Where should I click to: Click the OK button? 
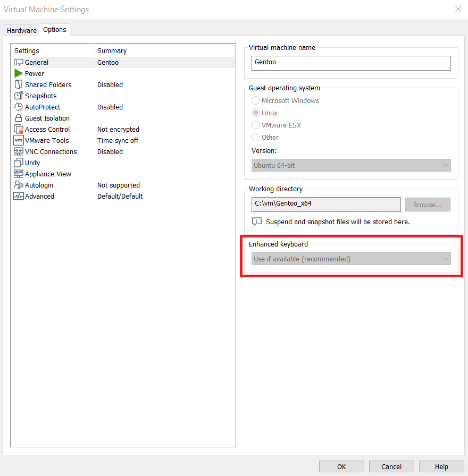coord(341,466)
